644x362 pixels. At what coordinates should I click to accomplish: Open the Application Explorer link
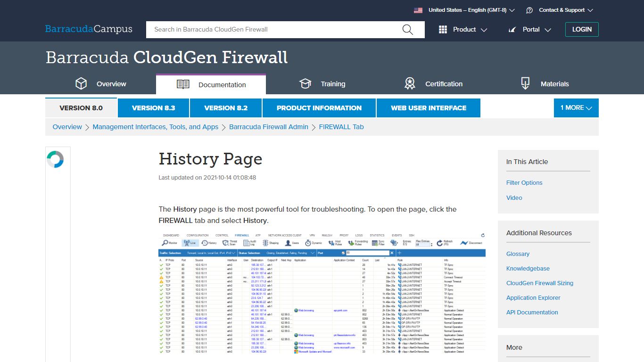coord(533,298)
